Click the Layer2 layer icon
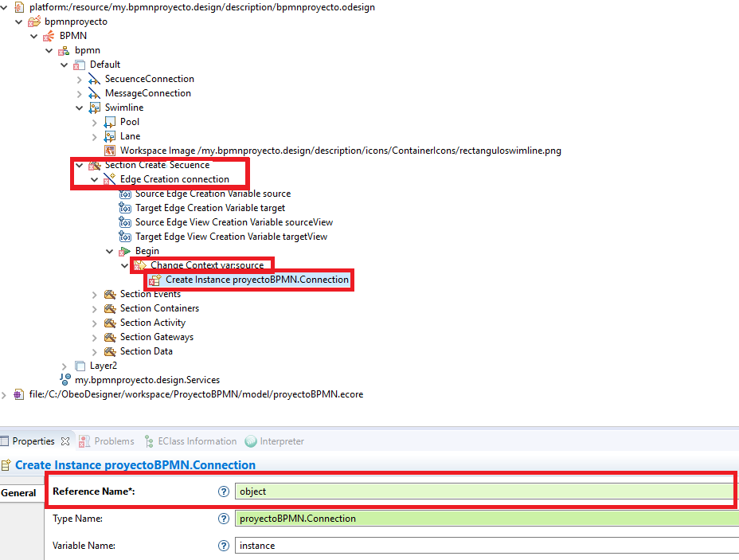 pyautogui.click(x=80, y=366)
